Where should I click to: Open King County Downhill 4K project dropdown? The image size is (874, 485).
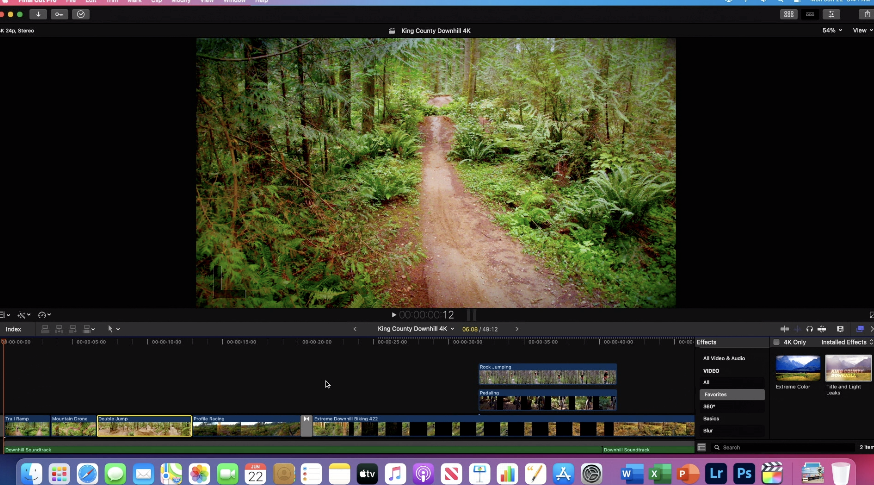[416, 329]
